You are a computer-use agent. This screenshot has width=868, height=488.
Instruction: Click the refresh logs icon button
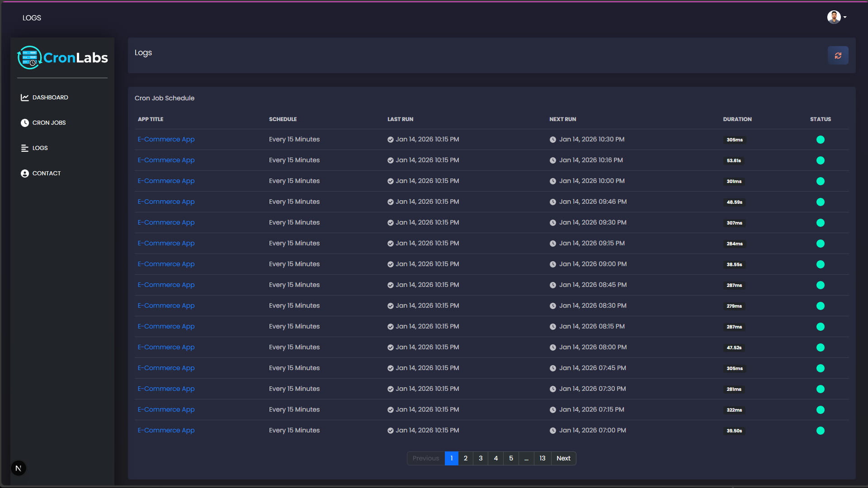coord(838,56)
